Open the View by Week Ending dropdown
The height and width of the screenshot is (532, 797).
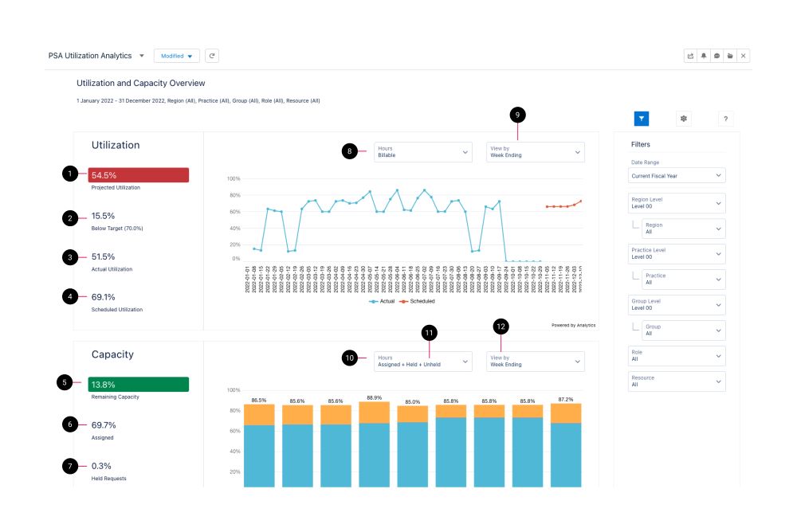pos(536,151)
